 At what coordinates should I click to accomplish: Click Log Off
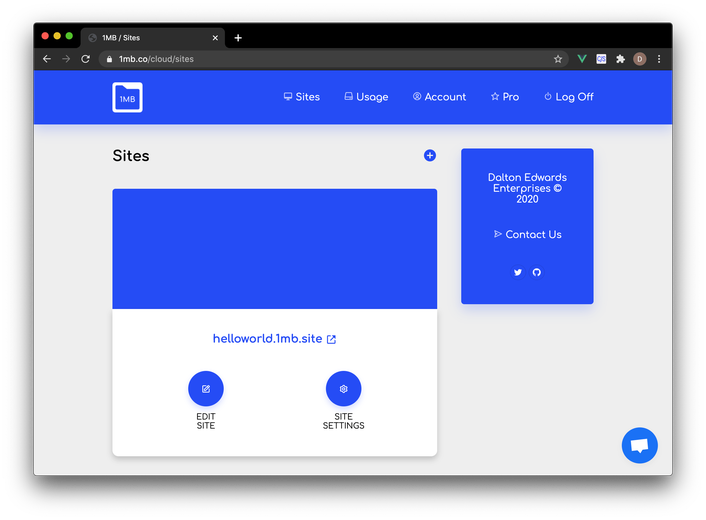pyautogui.click(x=569, y=97)
